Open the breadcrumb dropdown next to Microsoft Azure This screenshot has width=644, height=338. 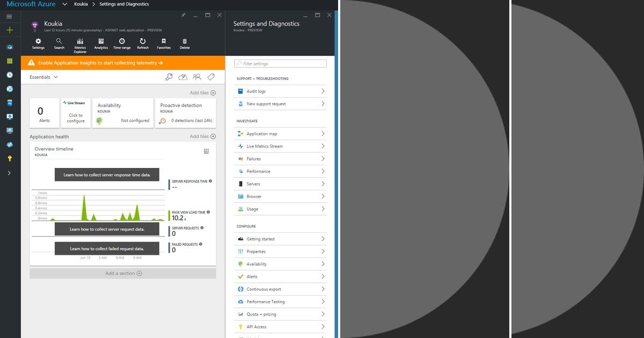(x=64, y=4)
